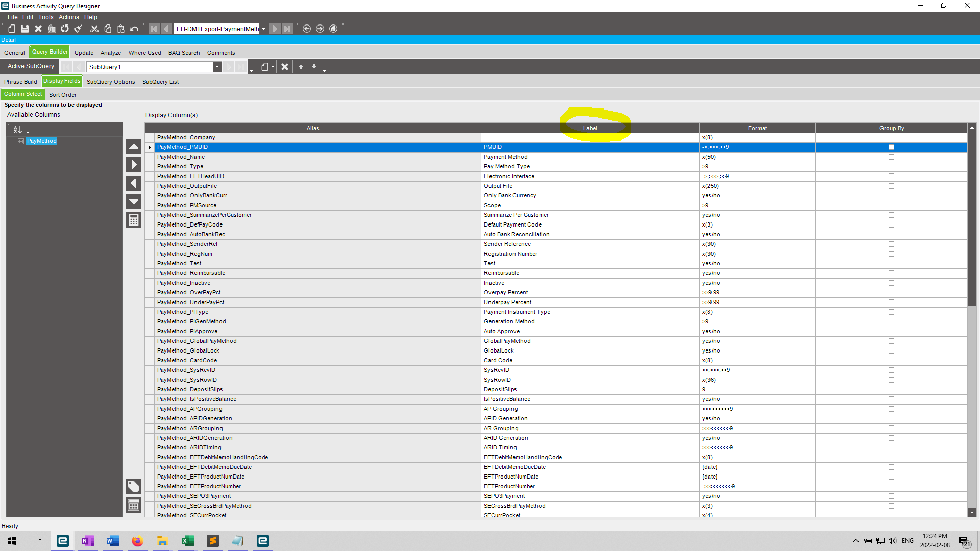Viewport: 980px width, 551px height.
Task: Open Excel from the Windows taskbar
Action: pos(187,541)
